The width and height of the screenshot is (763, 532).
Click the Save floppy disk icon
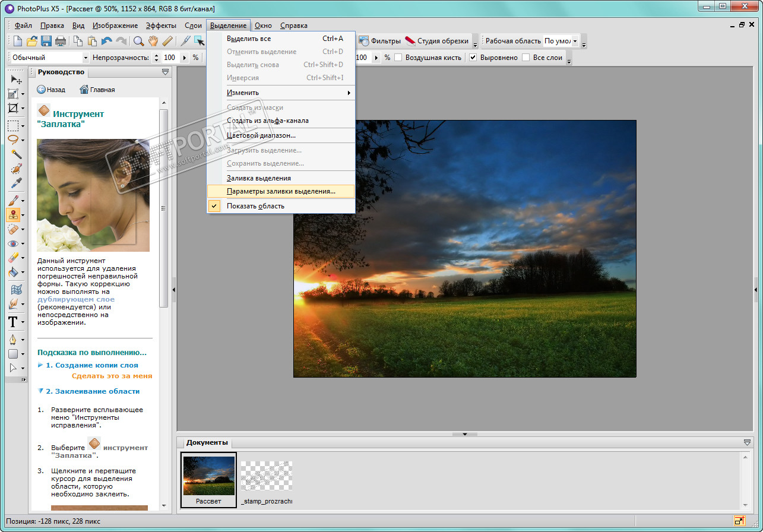click(46, 41)
